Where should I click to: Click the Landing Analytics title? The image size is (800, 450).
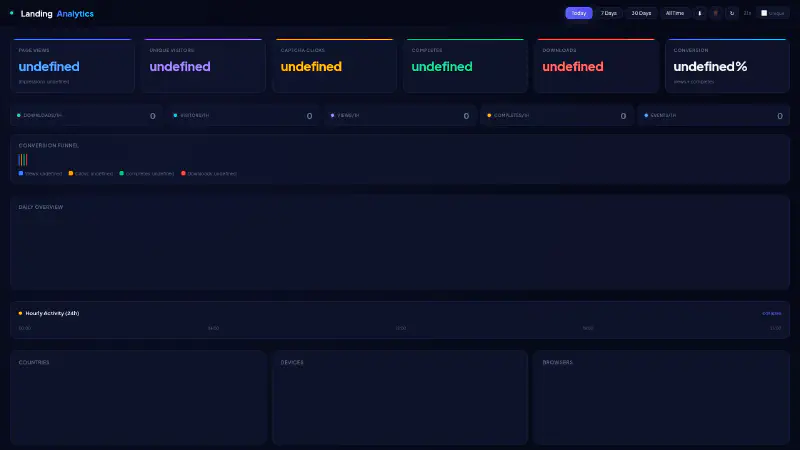(57, 14)
